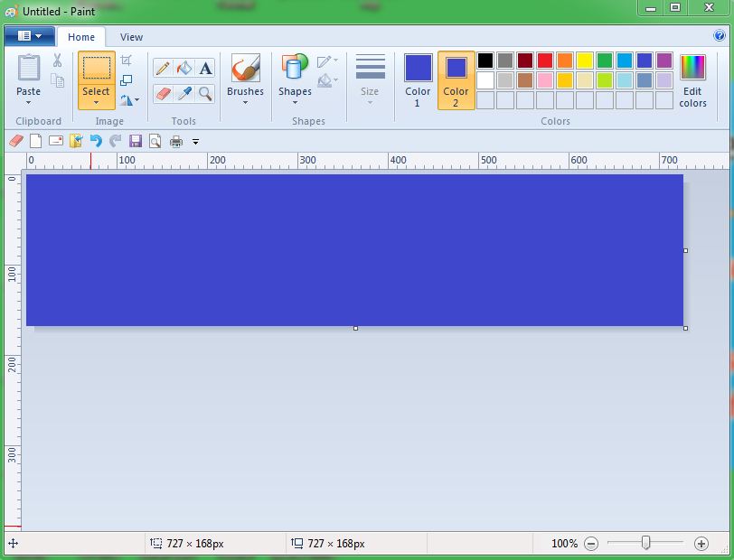Click the Copy icon
734x560 pixels.
pos(57,80)
